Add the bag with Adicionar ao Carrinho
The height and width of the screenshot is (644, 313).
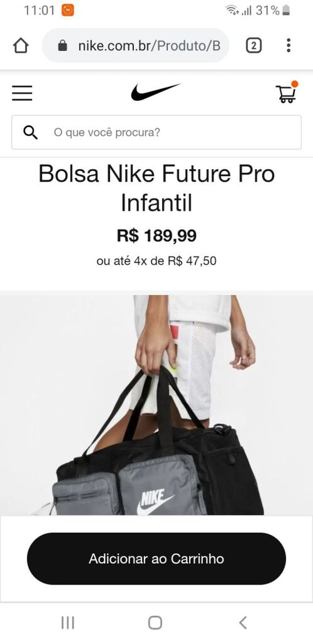[x=156, y=559]
